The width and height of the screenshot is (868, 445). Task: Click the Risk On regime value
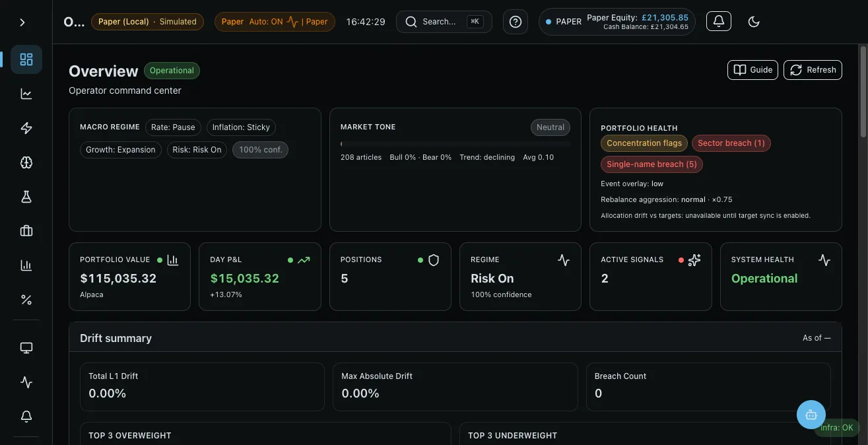pyautogui.click(x=492, y=279)
